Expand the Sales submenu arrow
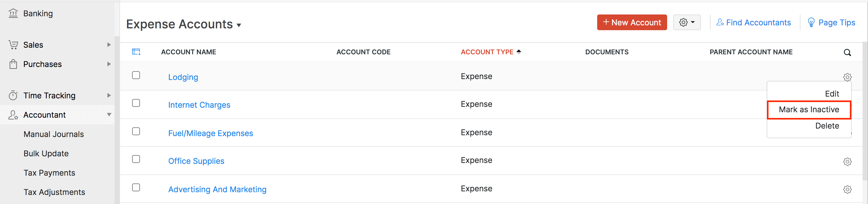The height and width of the screenshot is (204, 868). [x=109, y=45]
